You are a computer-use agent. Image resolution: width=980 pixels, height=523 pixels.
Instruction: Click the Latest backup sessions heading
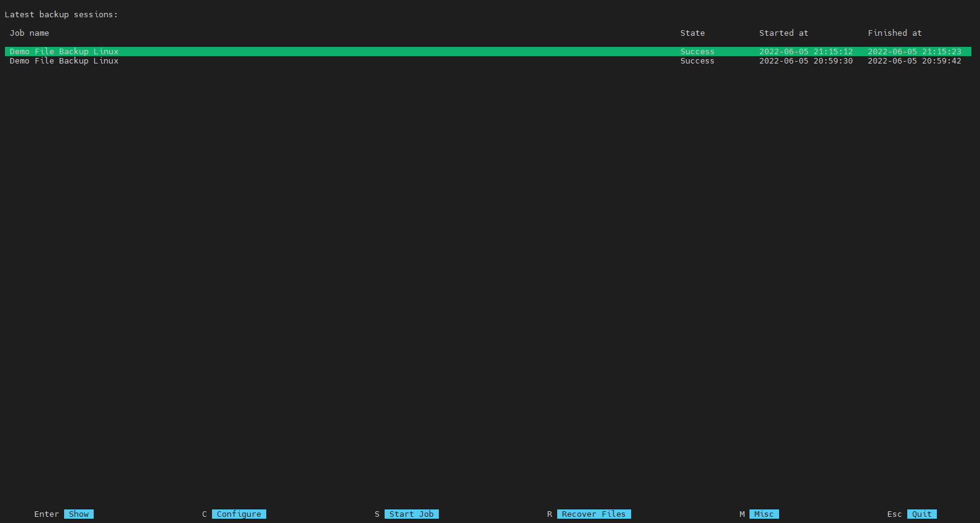tap(62, 15)
